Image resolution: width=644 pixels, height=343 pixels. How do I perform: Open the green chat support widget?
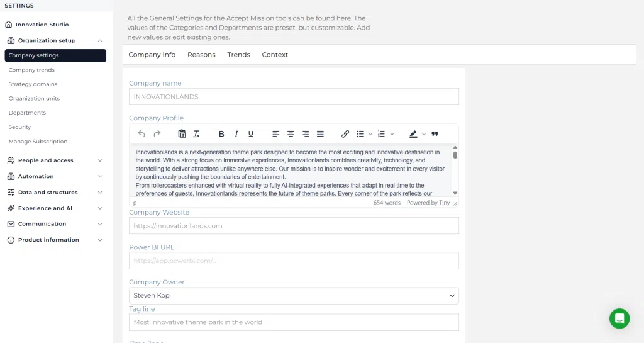(x=619, y=318)
